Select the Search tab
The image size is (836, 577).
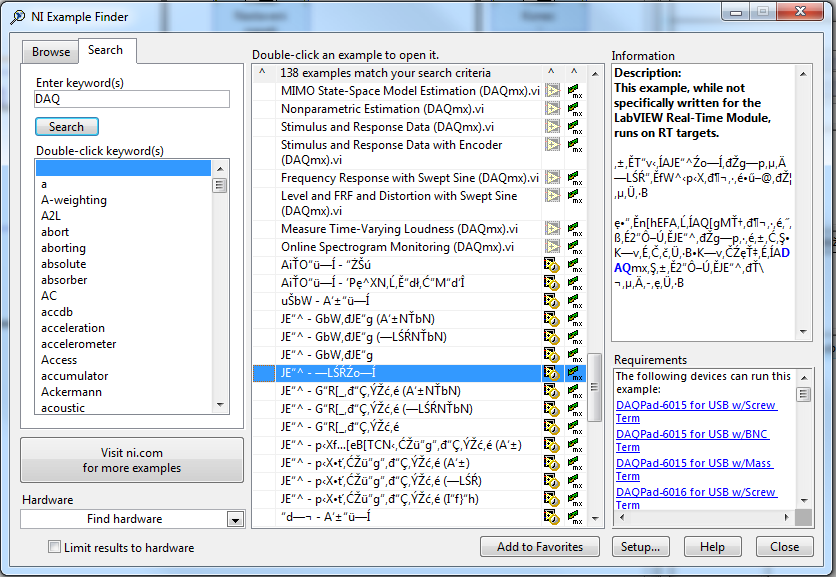click(106, 50)
